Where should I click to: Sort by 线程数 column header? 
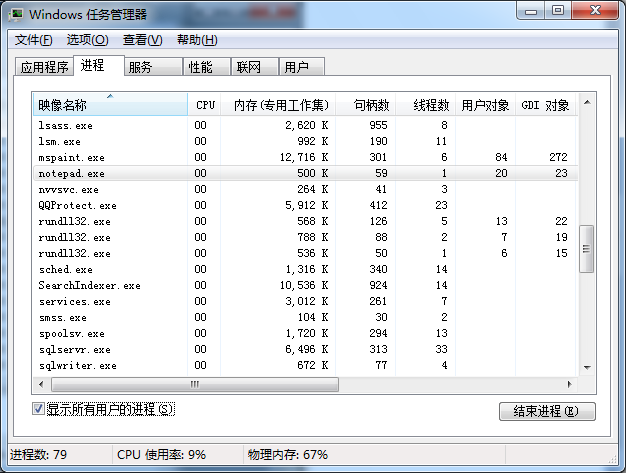coord(426,105)
